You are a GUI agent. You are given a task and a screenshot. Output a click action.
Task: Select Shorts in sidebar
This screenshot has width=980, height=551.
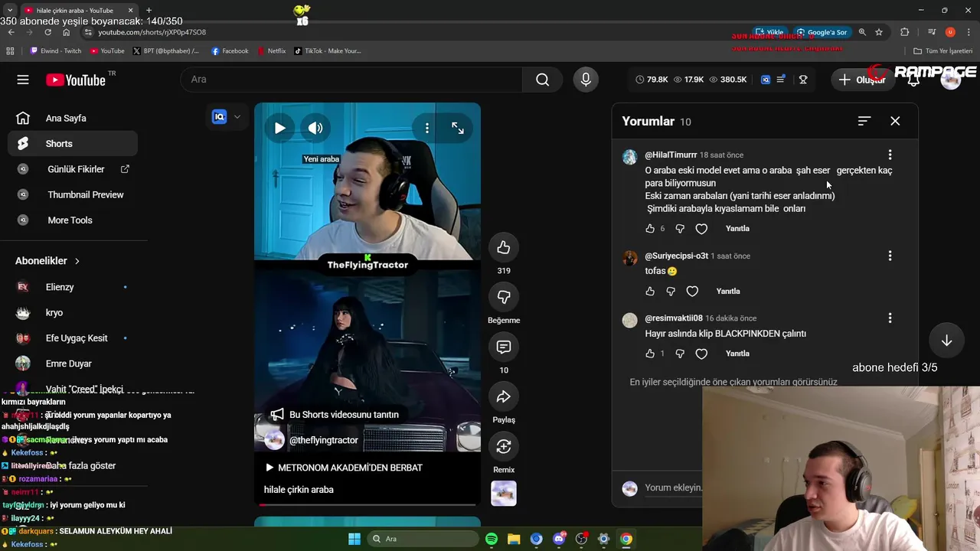pos(73,144)
